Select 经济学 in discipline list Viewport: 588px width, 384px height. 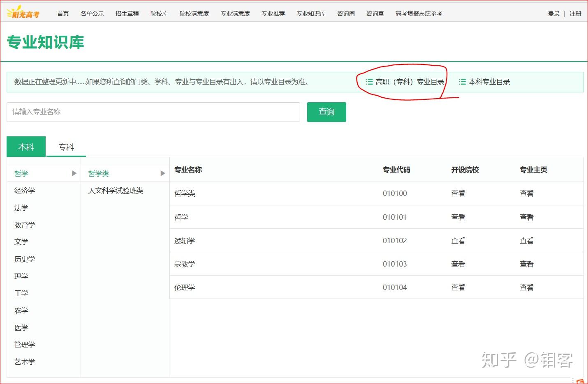click(x=25, y=191)
